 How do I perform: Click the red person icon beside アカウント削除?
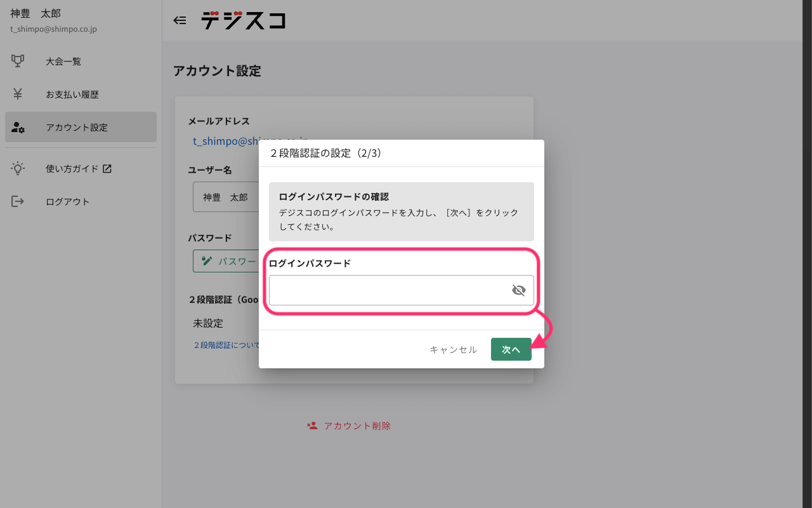312,425
